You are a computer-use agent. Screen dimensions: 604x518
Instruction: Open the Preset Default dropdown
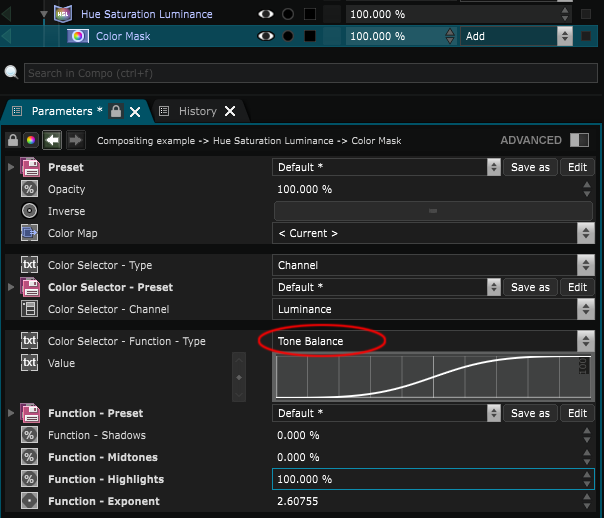(x=386, y=167)
